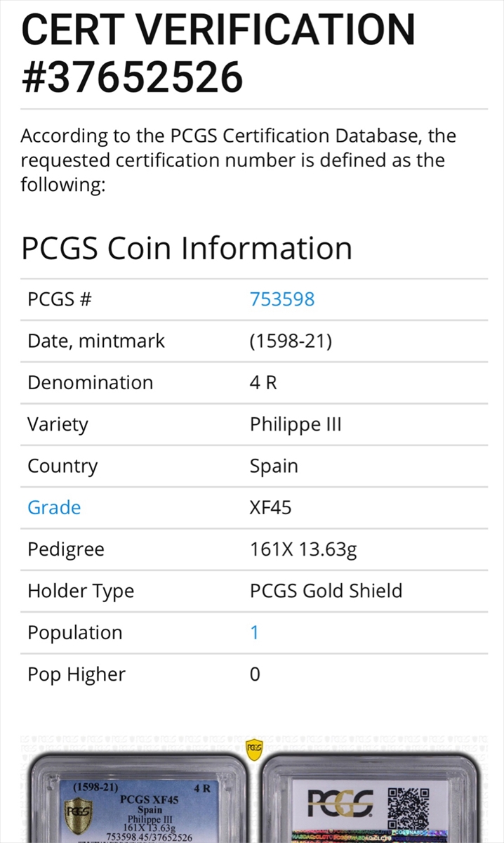Click the Philippe III variety value
Viewport: 504px width, 843px height.
pos(296,424)
